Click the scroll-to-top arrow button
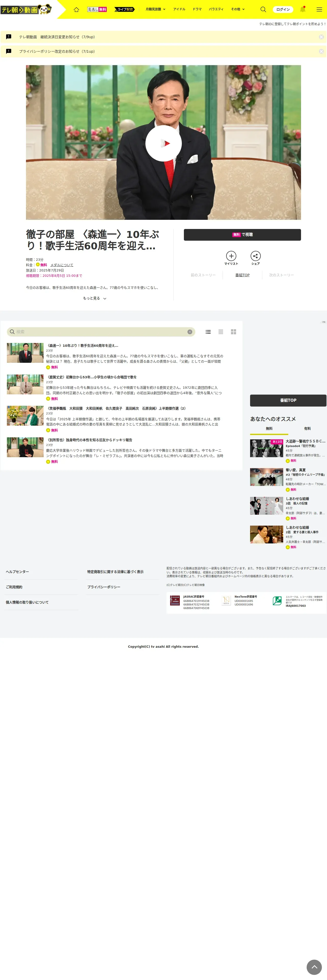327x980 pixels. coord(314,967)
